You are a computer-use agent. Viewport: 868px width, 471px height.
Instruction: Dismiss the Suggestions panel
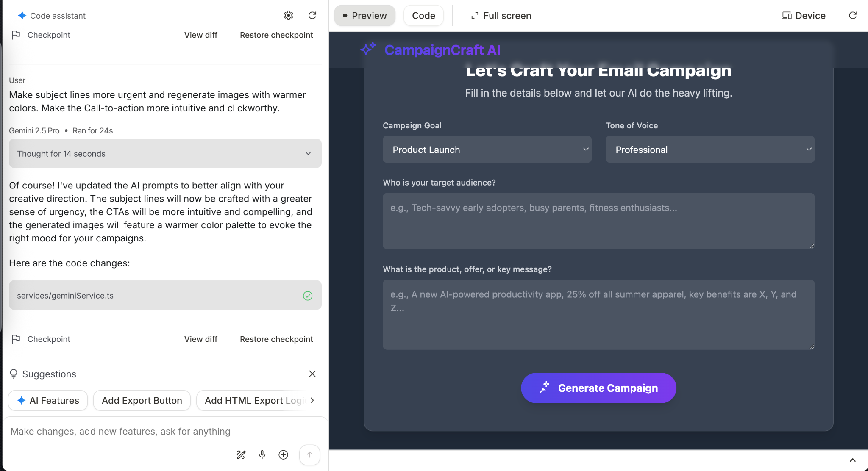312,374
